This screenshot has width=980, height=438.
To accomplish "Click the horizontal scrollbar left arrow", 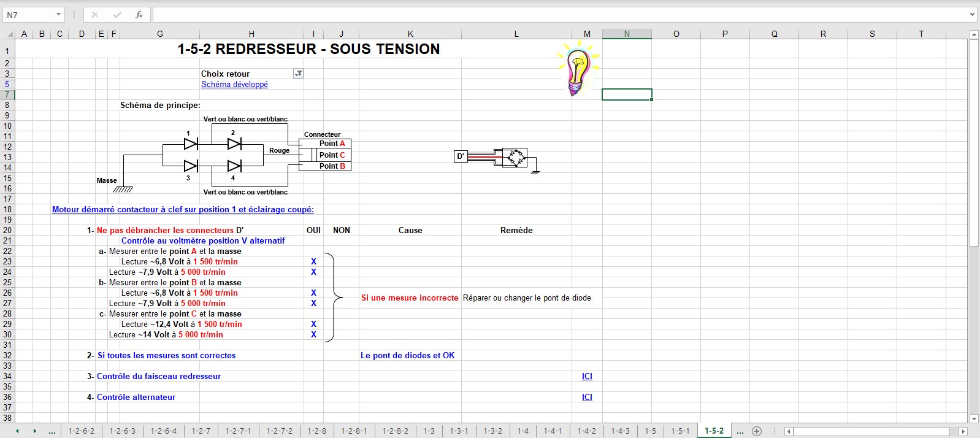I will coord(789,431).
